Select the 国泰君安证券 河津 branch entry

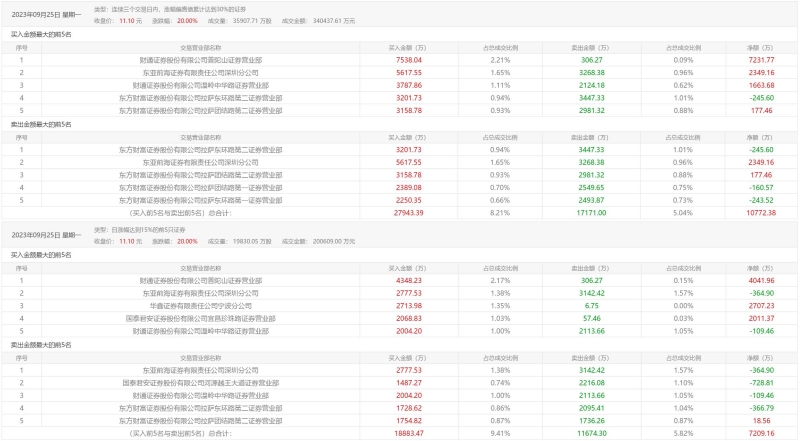[201, 382]
